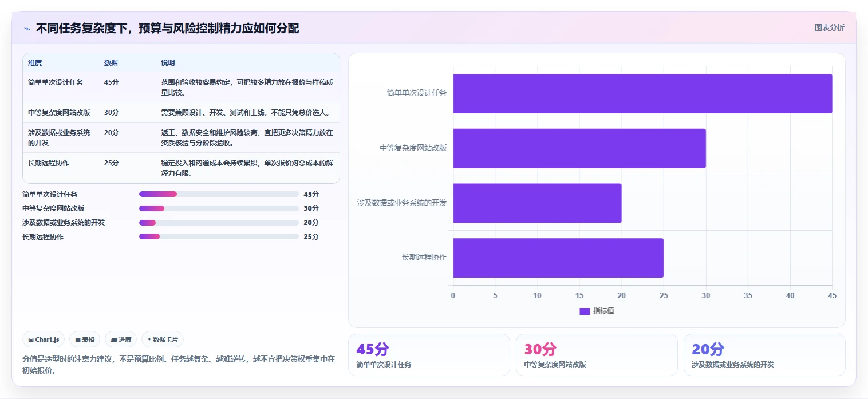The width and height of the screenshot is (868, 399).
Task: Click the chart bar for 长期远程协作
Action: pyautogui.click(x=558, y=258)
